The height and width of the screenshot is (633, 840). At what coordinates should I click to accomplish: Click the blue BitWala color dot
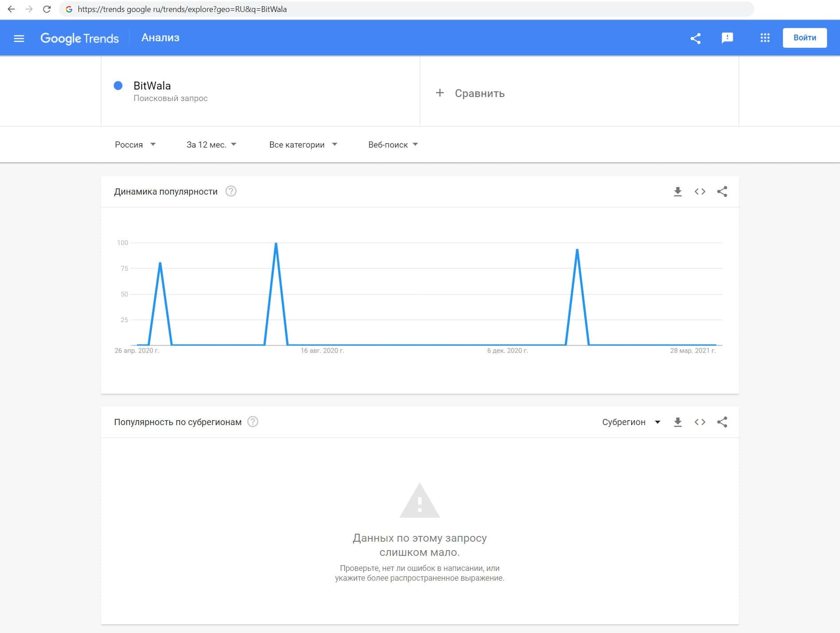pos(118,86)
